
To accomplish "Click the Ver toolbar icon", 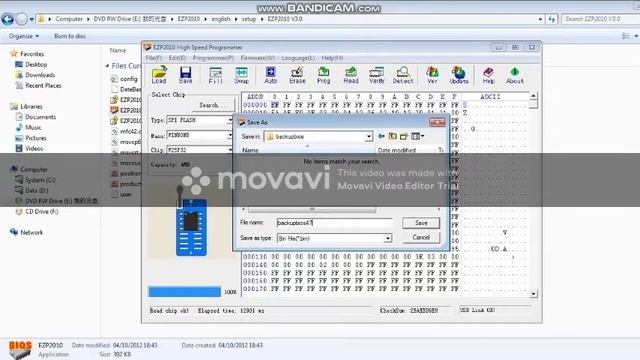I will point(432,76).
